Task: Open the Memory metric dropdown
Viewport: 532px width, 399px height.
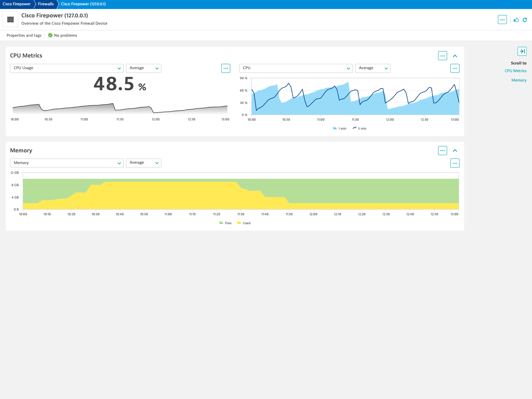Action: pos(67,163)
